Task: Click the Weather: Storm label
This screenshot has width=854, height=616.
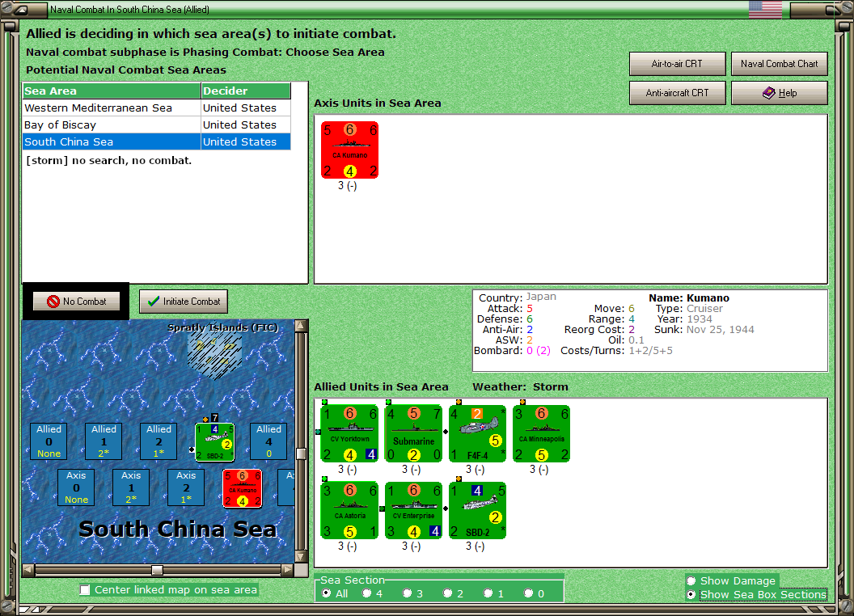Action: pyautogui.click(x=520, y=386)
